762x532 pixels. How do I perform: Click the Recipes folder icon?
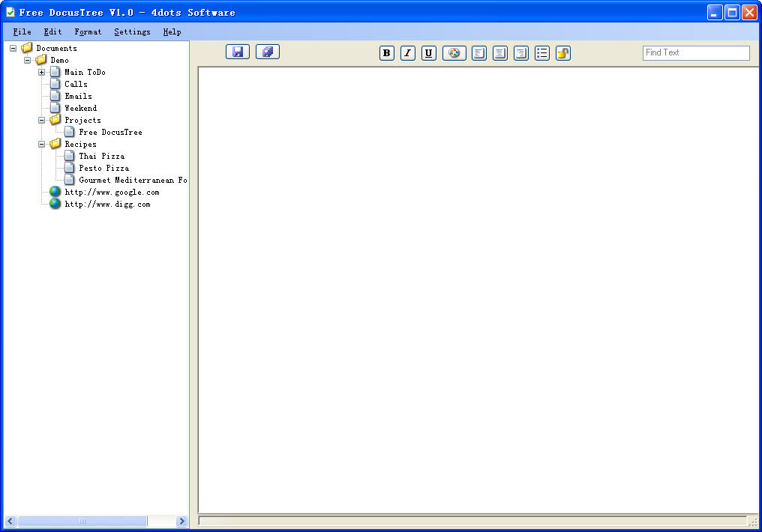coord(55,144)
